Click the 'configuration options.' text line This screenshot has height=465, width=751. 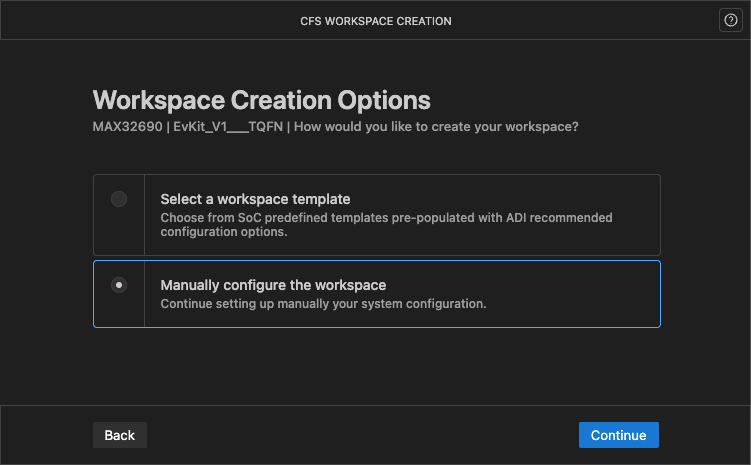tap(224, 232)
